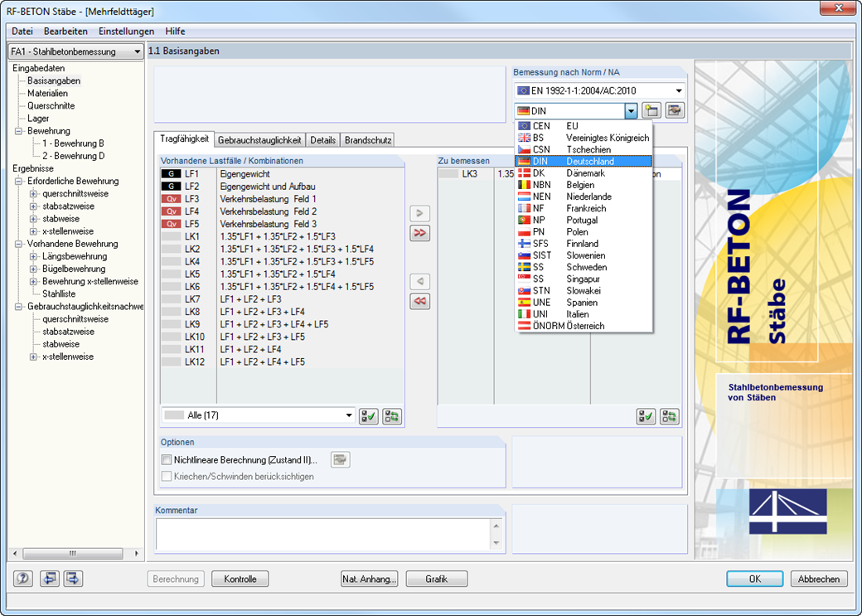Click the single right arrow transfer button
This screenshot has height=616, width=862.
(x=419, y=213)
